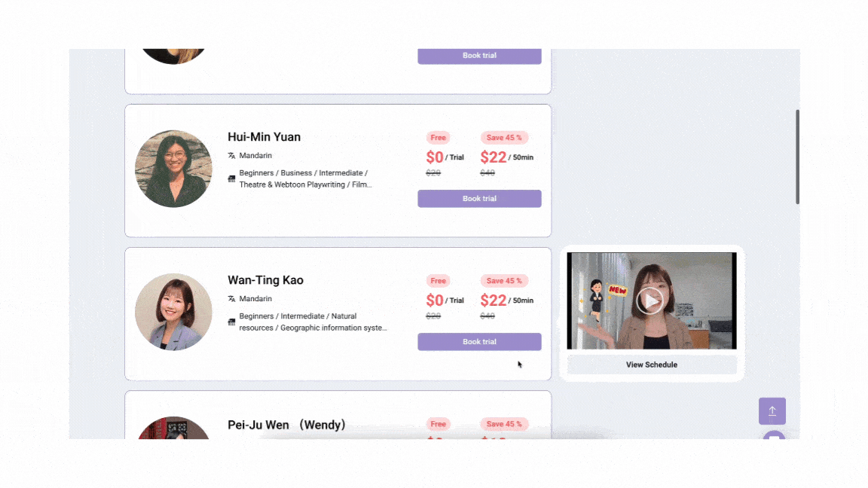Click the Save 45% badge on Wan-Ting Kao's card
Viewport: 868px width, 488px height.
[503, 280]
